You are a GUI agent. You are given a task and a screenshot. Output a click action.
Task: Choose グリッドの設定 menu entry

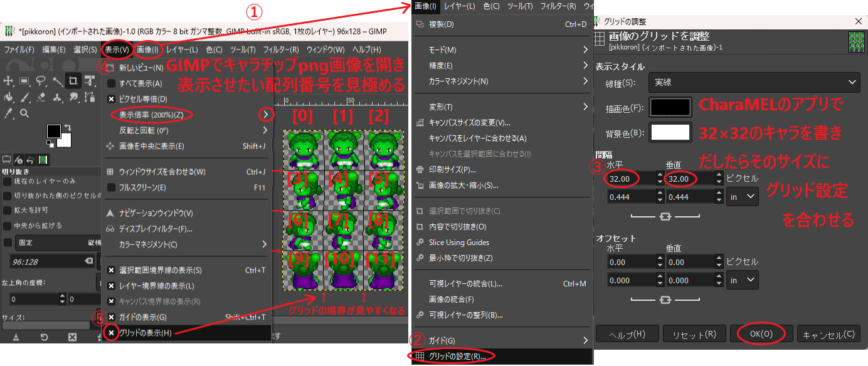tap(503, 356)
